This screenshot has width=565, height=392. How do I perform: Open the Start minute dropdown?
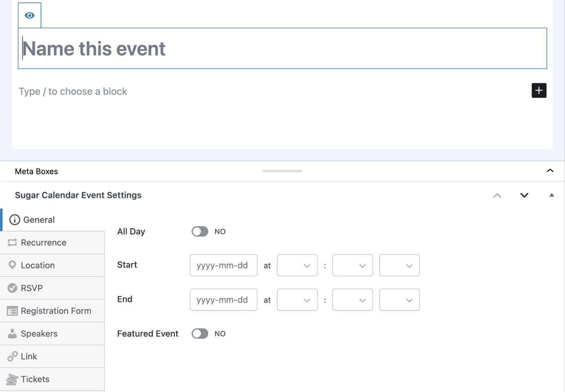coord(353,265)
